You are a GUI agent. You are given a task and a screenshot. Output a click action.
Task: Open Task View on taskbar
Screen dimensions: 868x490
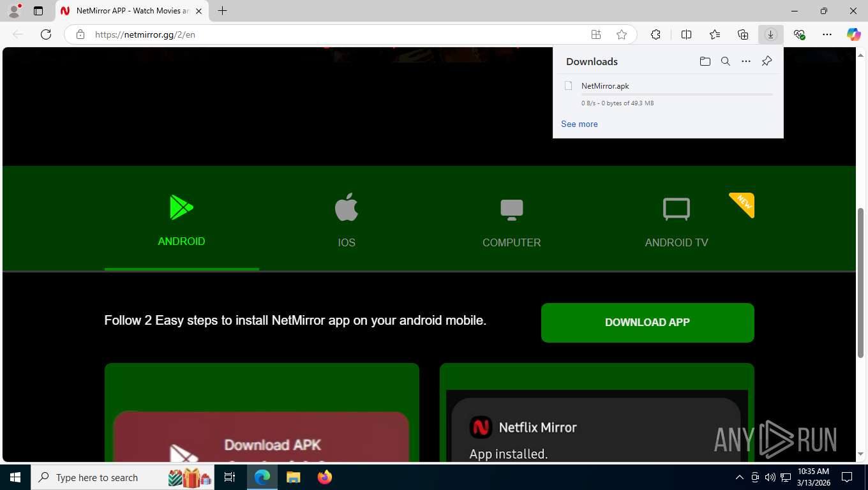pos(230,477)
